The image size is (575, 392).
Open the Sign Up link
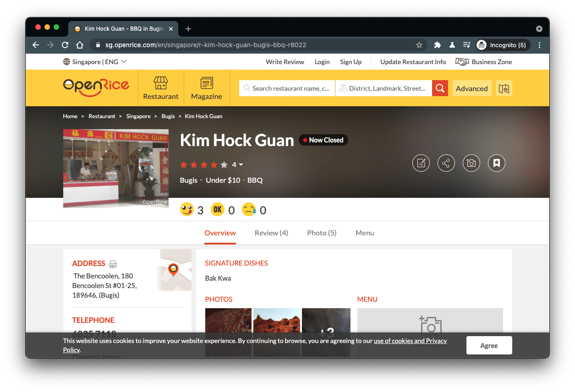point(350,62)
